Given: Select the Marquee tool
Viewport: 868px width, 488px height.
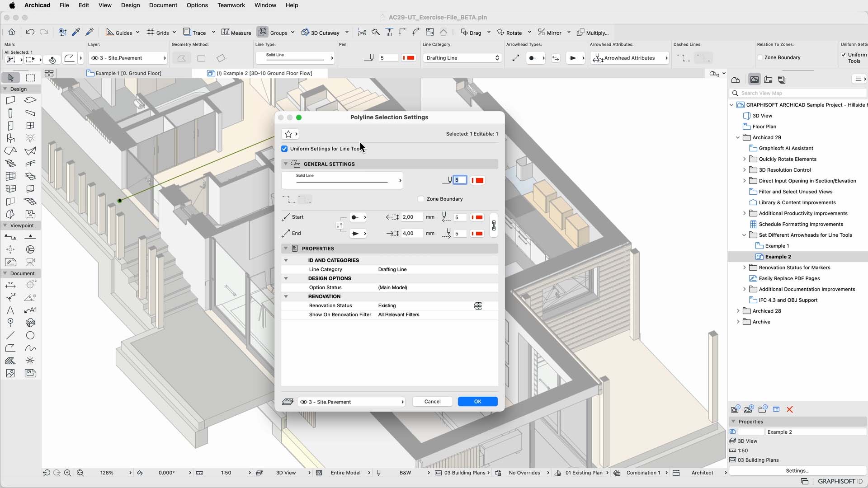Looking at the screenshot, I should [x=30, y=78].
